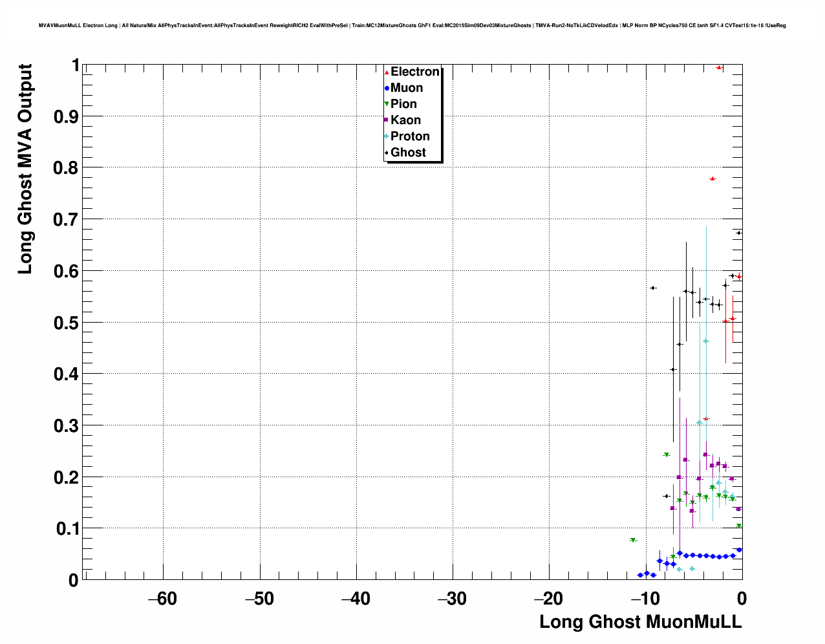Click the 0.9 y-axis tick label
Image resolution: width=825 pixels, height=644 pixels.
point(67,116)
